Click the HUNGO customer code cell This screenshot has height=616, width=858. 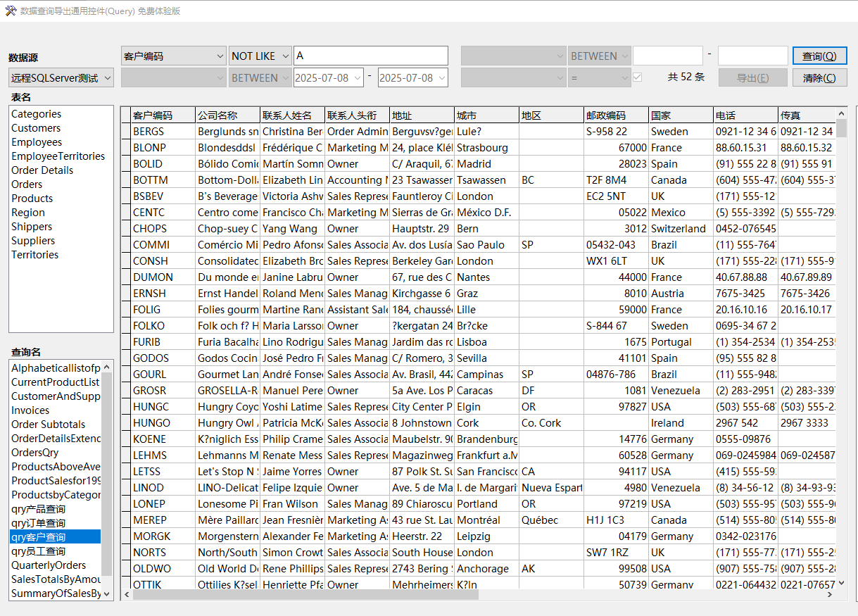[163, 423]
